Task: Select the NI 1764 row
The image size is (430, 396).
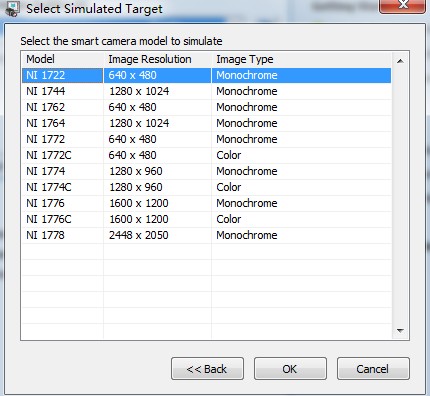Action: [207, 123]
